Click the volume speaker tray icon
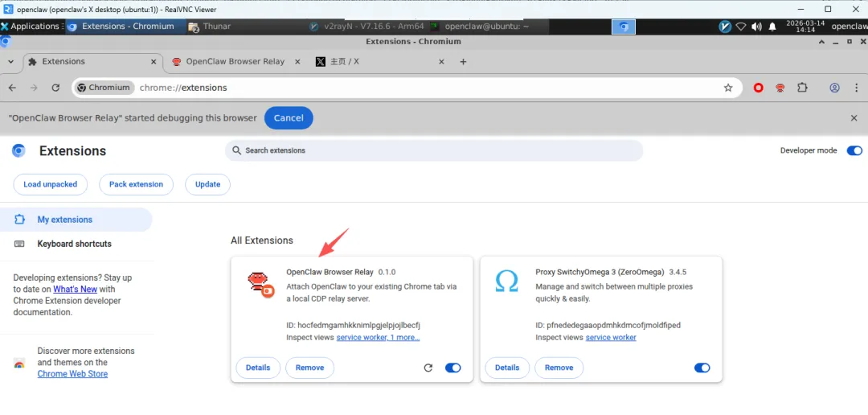 pyautogui.click(x=756, y=26)
